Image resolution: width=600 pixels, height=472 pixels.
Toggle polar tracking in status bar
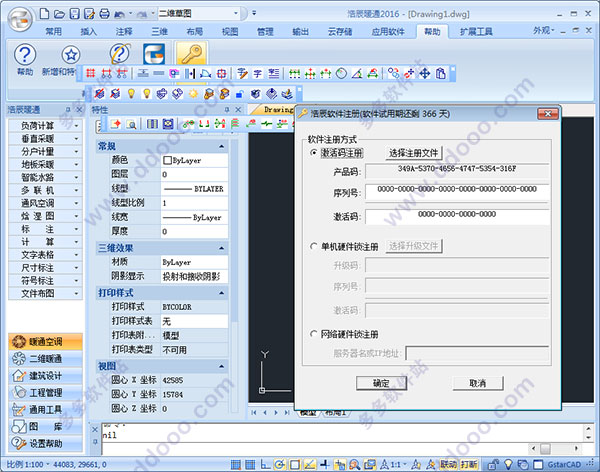point(280,464)
